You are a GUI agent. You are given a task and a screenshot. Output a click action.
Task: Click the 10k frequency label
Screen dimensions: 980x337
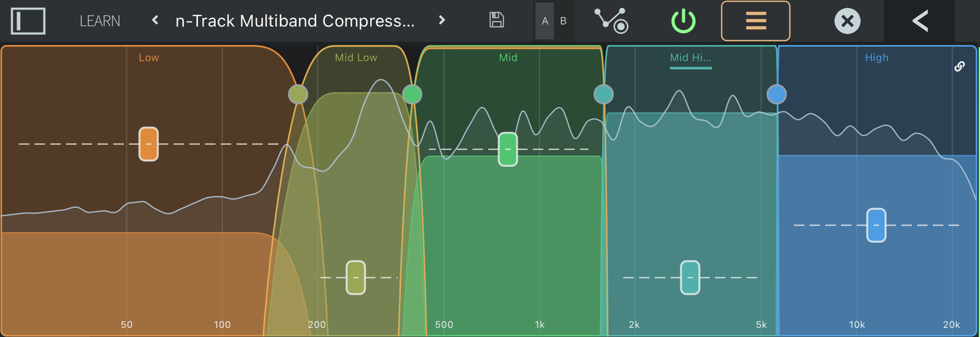click(857, 325)
